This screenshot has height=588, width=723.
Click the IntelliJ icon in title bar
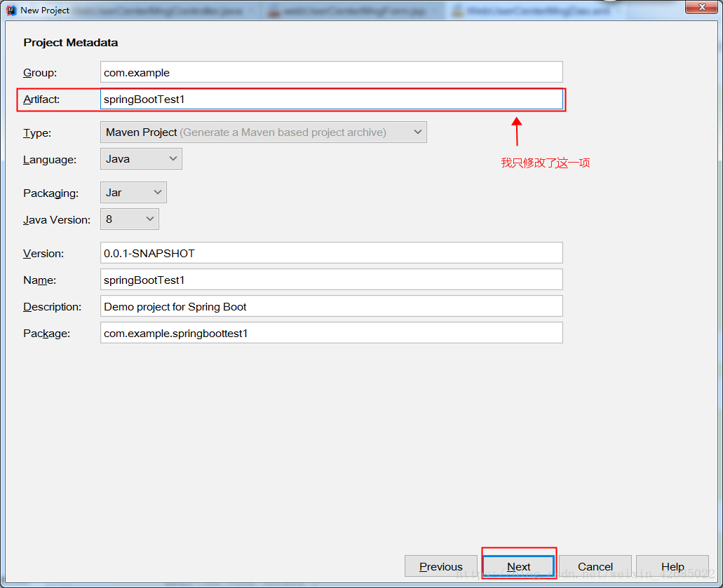click(x=11, y=10)
